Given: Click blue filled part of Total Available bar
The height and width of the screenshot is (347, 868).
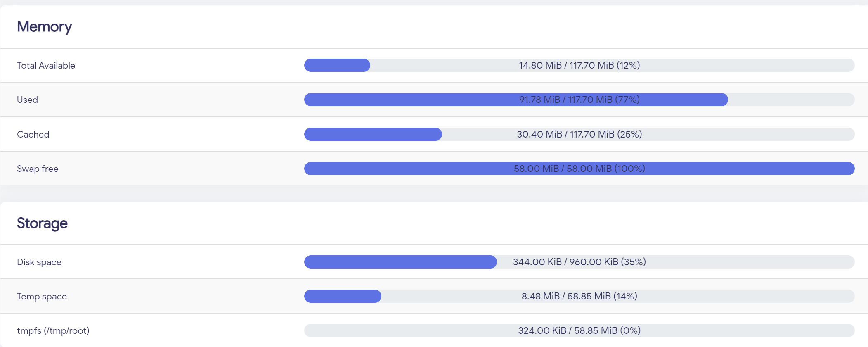Looking at the screenshot, I should (x=337, y=65).
